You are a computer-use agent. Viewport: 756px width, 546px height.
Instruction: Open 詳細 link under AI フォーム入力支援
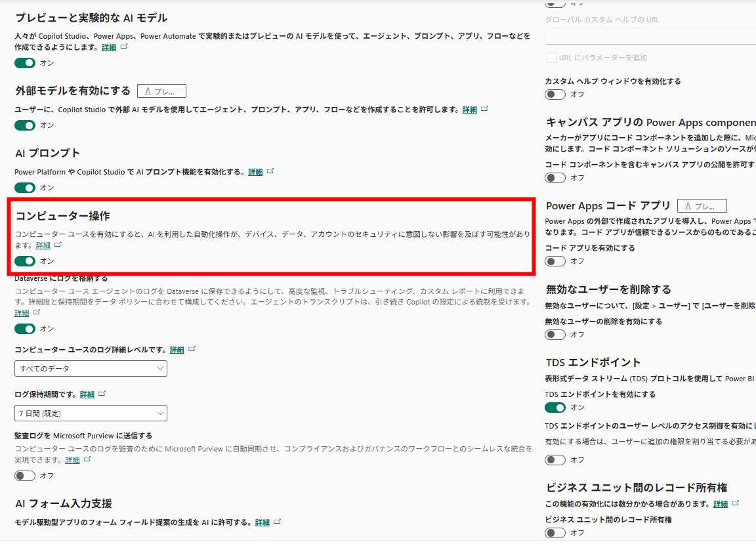(262, 522)
